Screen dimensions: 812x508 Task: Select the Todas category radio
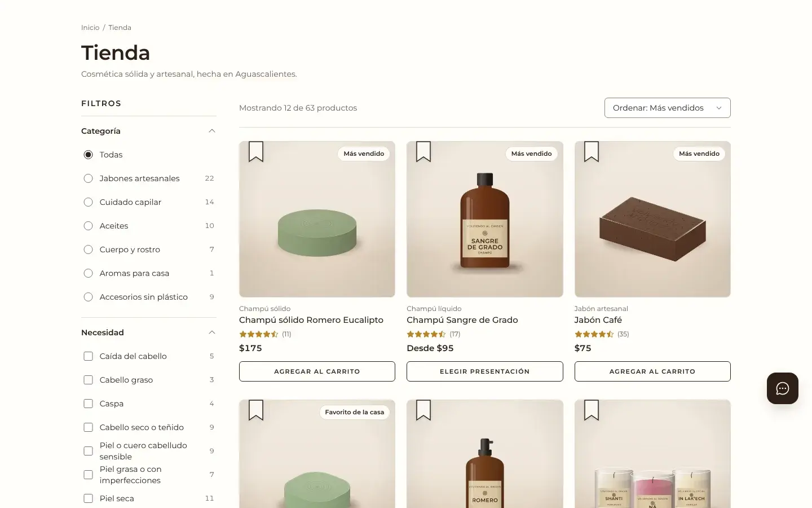pyautogui.click(x=88, y=155)
